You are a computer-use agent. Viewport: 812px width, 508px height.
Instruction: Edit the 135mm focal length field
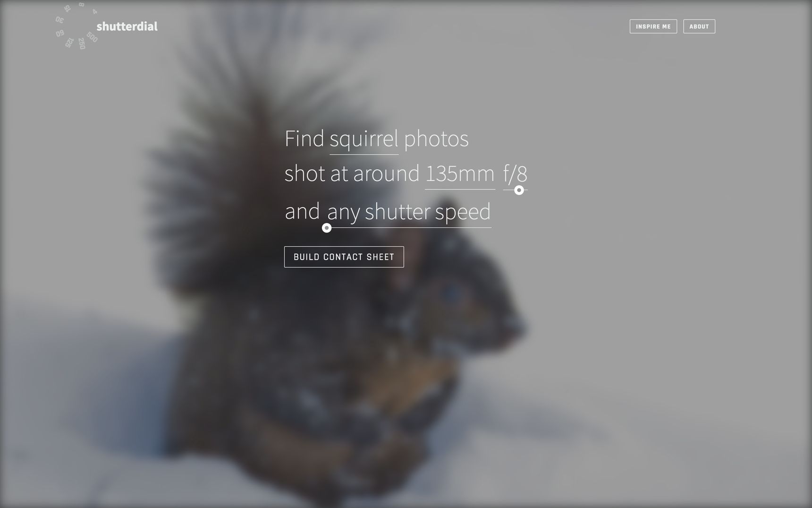(460, 174)
